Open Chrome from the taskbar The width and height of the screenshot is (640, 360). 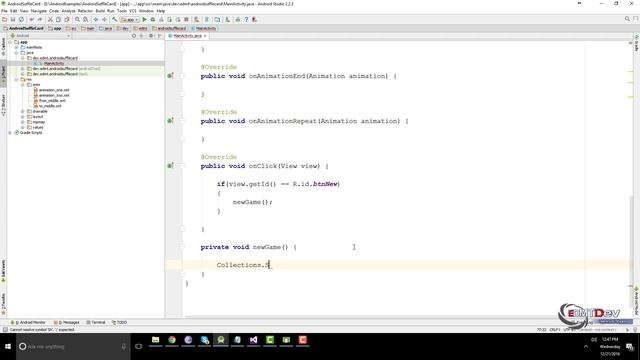click(x=172, y=340)
